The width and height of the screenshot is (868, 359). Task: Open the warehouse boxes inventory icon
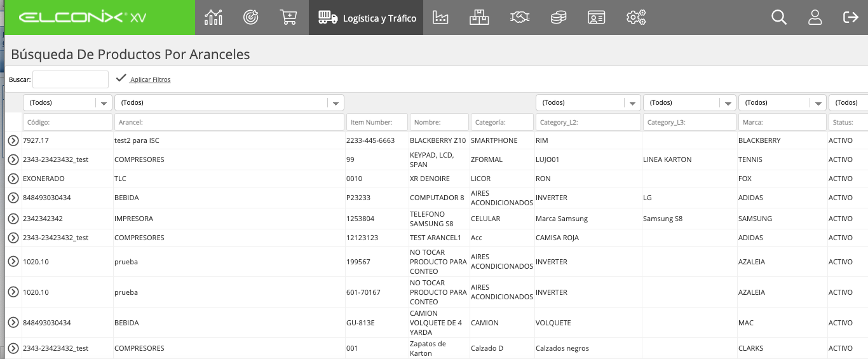pos(479,17)
